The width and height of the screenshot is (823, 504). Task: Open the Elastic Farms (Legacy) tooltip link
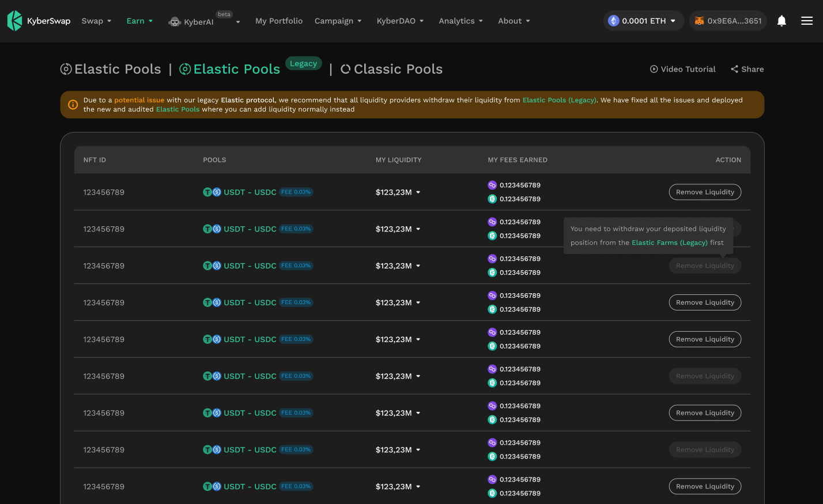click(x=670, y=243)
